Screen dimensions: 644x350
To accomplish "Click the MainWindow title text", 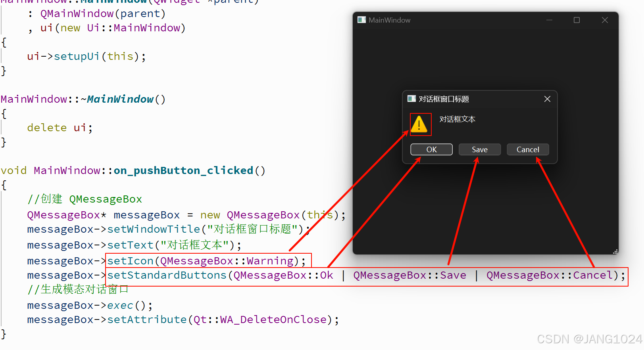I will coord(389,20).
